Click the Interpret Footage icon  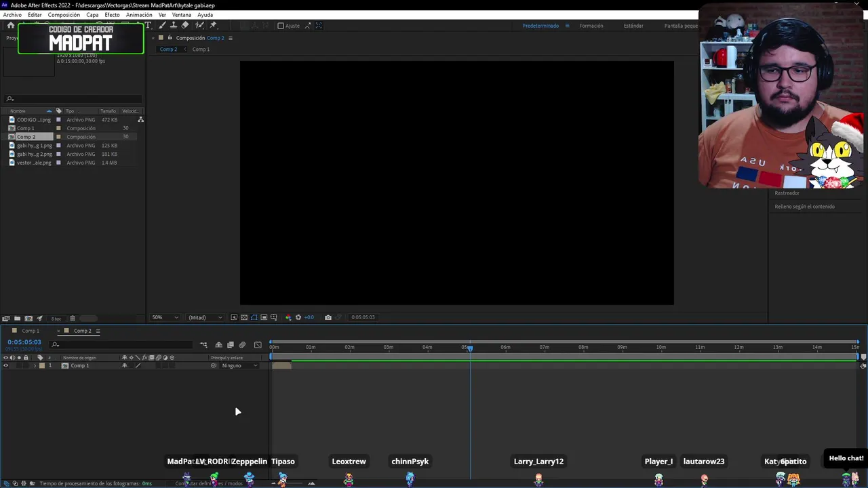point(6,318)
